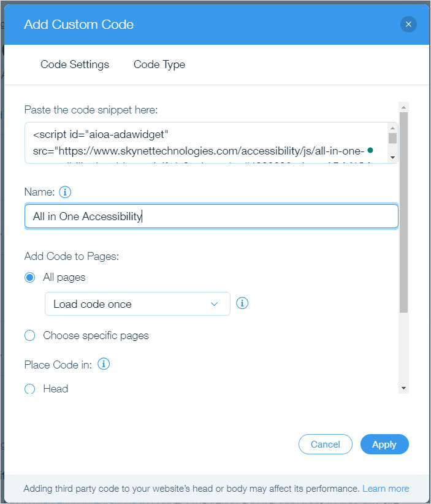
Task: Select Choose specific pages option
Action: pyautogui.click(x=29, y=335)
